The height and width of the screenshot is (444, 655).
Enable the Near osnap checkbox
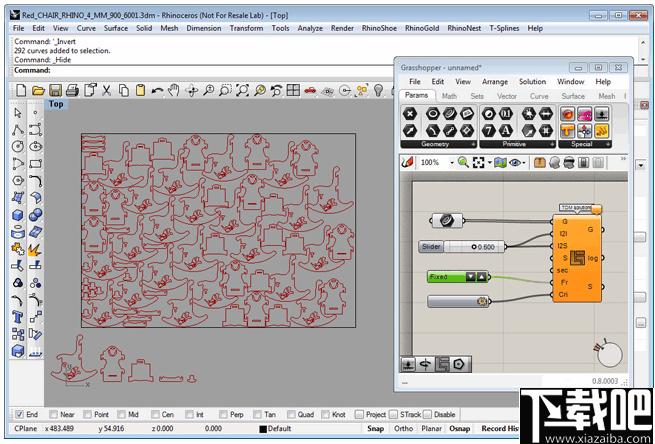click(53, 415)
